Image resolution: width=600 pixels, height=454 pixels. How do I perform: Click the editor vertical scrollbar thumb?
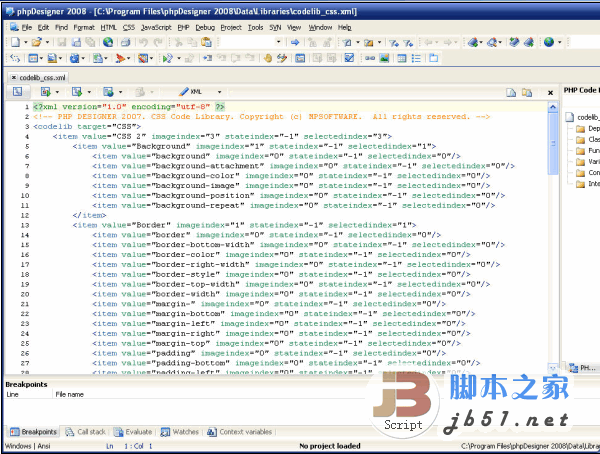(553, 144)
